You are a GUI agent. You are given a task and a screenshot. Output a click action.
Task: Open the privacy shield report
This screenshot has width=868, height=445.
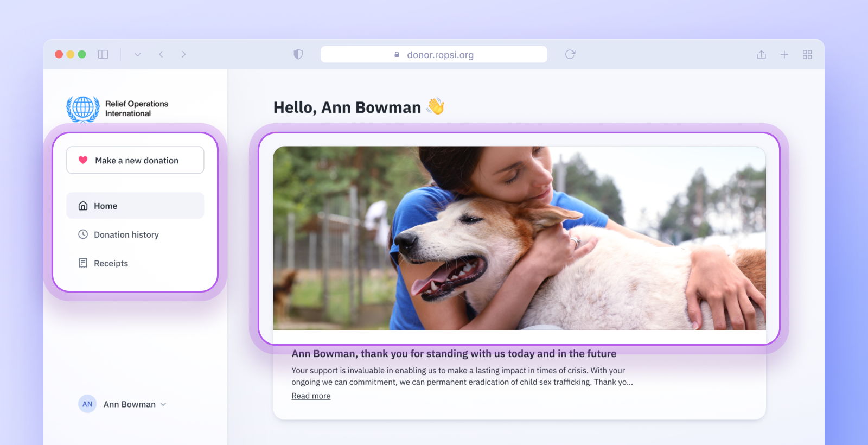(x=298, y=54)
